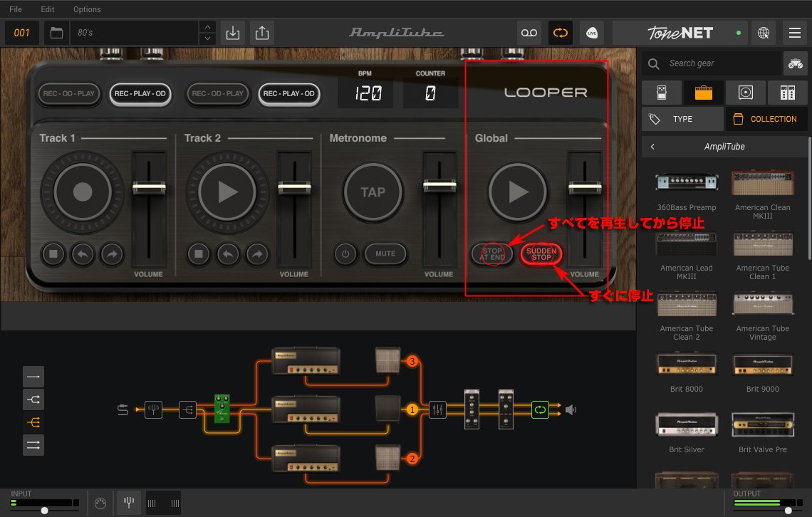
Task: Step preset down with arrow
Action: pyautogui.click(x=207, y=39)
